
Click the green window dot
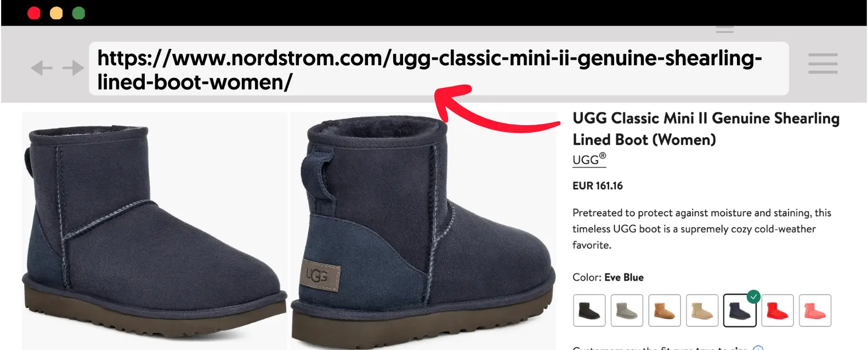[x=78, y=13]
